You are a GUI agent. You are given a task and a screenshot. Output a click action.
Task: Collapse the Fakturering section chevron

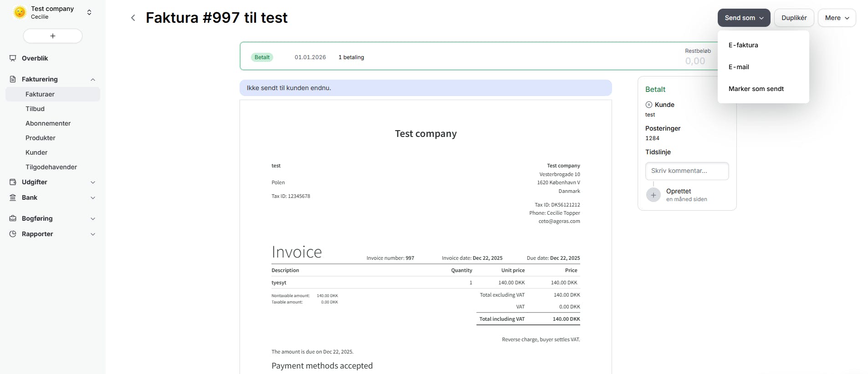[93, 80]
